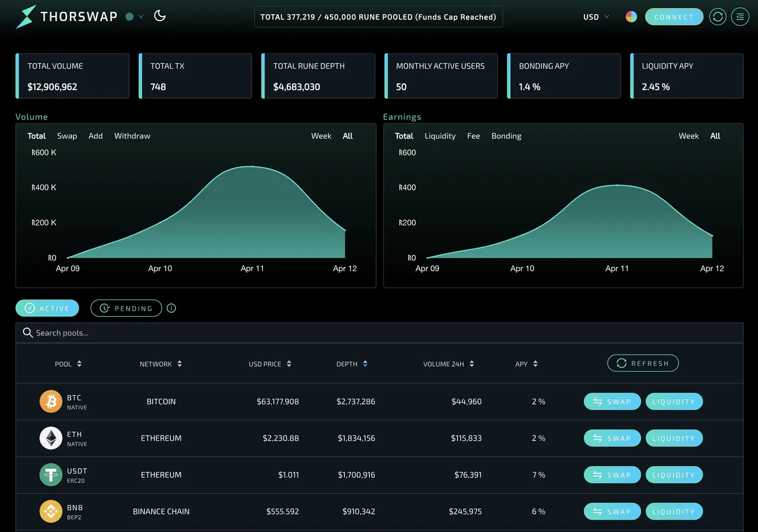Viewport: 758px width, 532px height.
Task: Select the Total tab in the Earnings chart
Action: pyautogui.click(x=404, y=136)
